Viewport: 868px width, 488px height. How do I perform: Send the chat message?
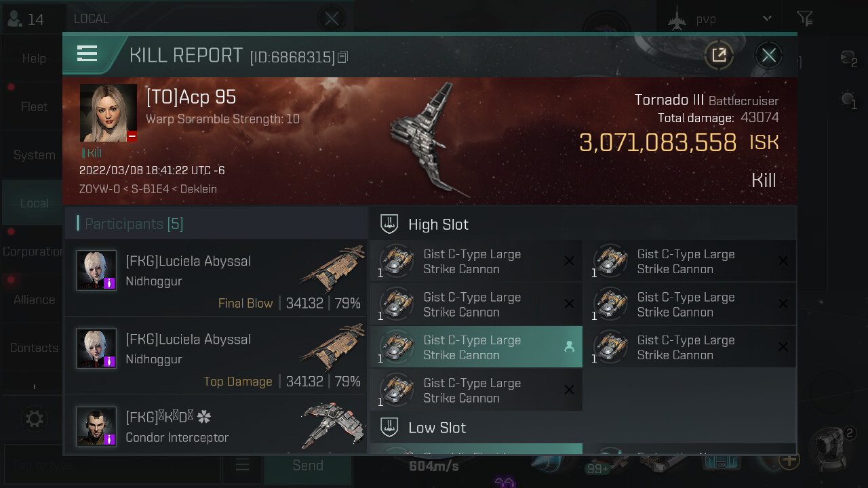308,465
